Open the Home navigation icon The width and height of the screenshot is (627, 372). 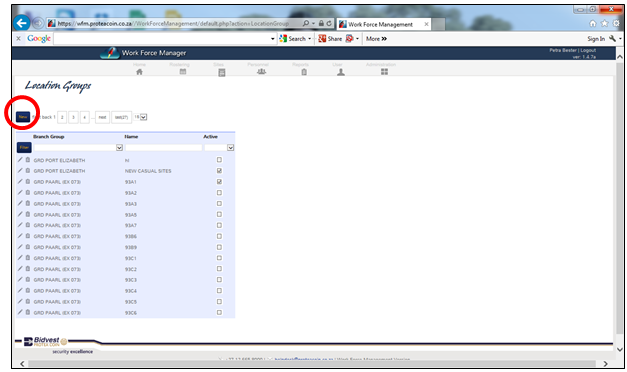pyautogui.click(x=139, y=72)
